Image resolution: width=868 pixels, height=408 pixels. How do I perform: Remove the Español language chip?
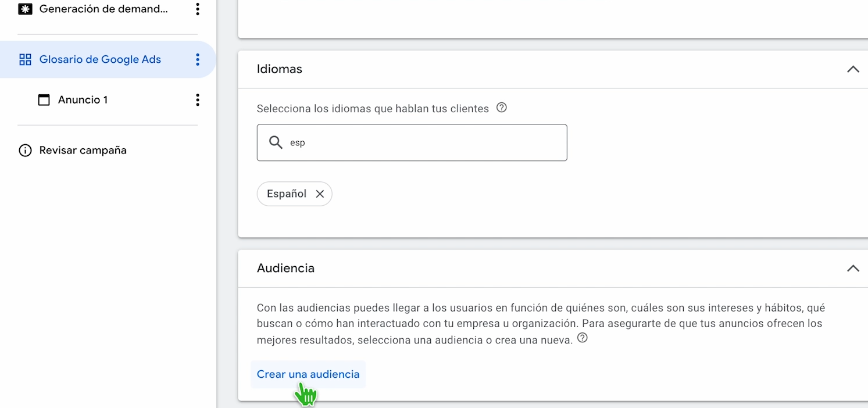coord(320,194)
